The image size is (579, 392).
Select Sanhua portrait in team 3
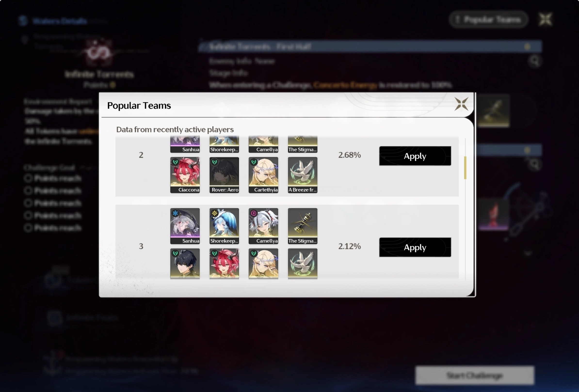[185, 226]
